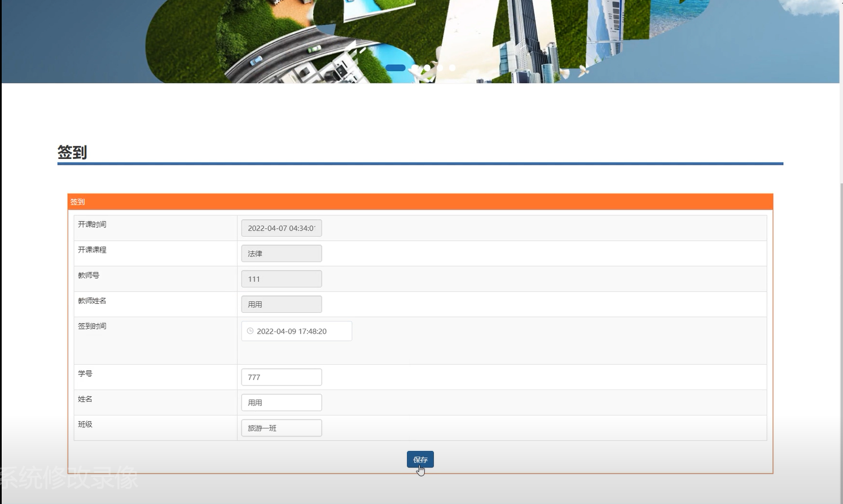Image resolution: width=843 pixels, height=504 pixels.
Task: Click the 班级 input field 旅游一班
Action: click(x=281, y=428)
